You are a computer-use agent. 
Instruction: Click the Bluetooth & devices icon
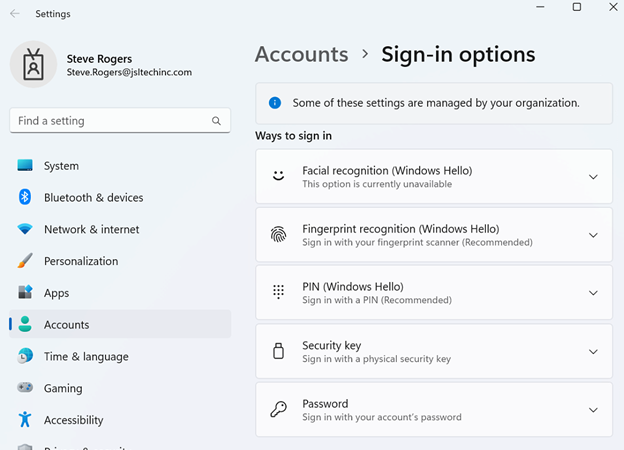tap(25, 198)
